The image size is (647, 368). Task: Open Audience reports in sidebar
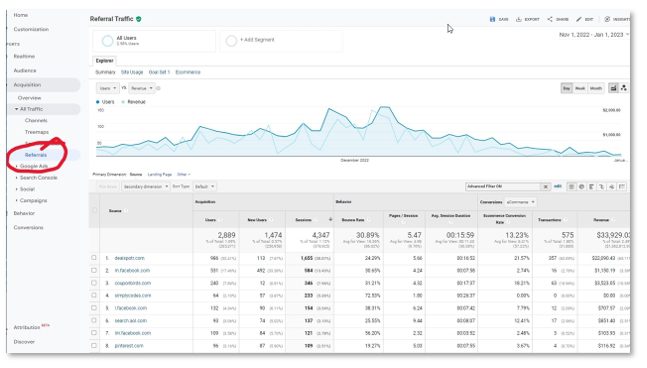25,71
